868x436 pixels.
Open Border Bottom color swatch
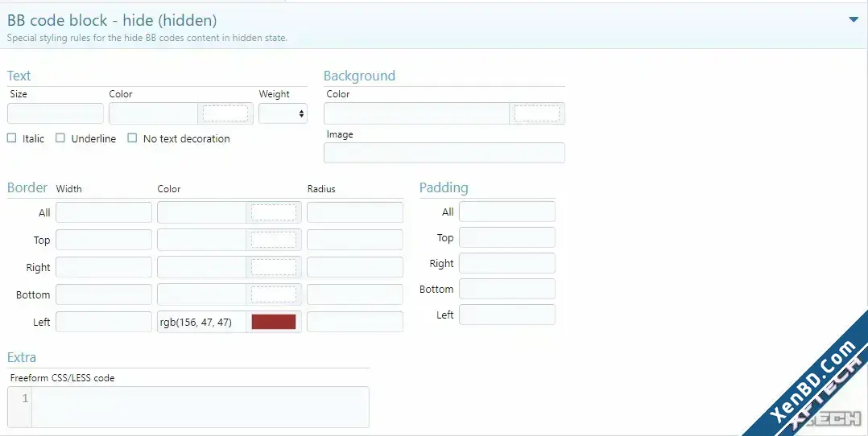pyautogui.click(x=274, y=294)
